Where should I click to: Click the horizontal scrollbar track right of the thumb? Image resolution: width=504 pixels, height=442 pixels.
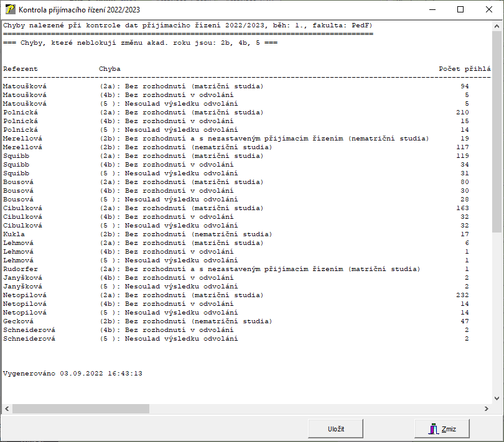coord(311,408)
